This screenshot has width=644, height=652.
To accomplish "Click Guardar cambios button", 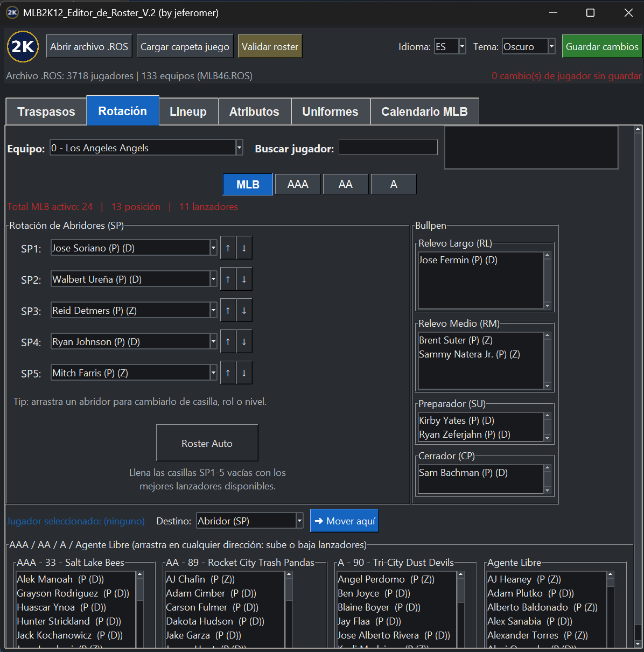I will [602, 46].
